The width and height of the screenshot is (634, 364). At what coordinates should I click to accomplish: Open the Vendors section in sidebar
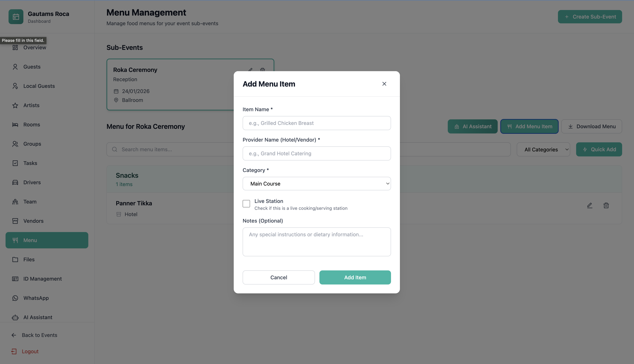pyautogui.click(x=33, y=221)
